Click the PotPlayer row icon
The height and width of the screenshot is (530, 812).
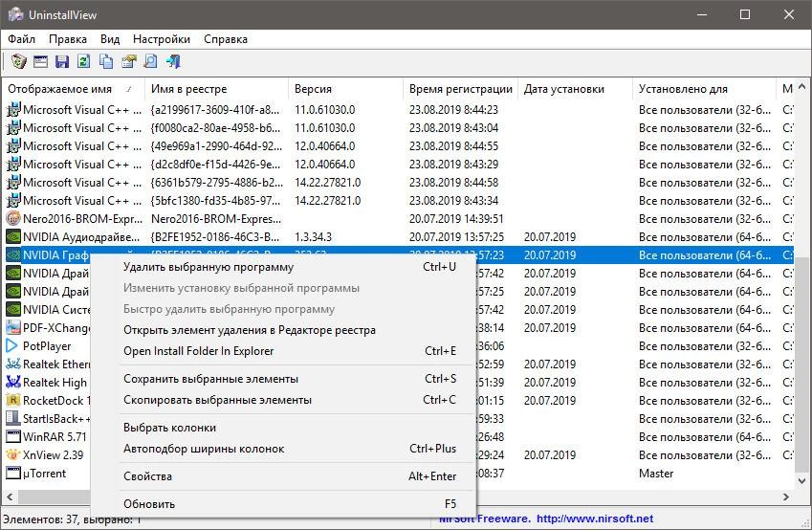click(11, 346)
